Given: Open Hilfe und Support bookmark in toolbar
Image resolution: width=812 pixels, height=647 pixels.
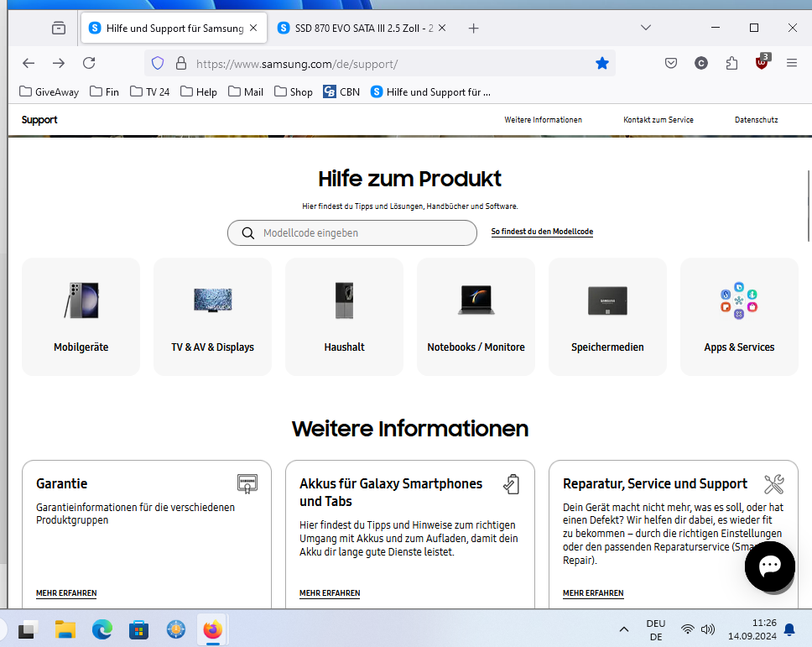Looking at the screenshot, I should click(431, 91).
